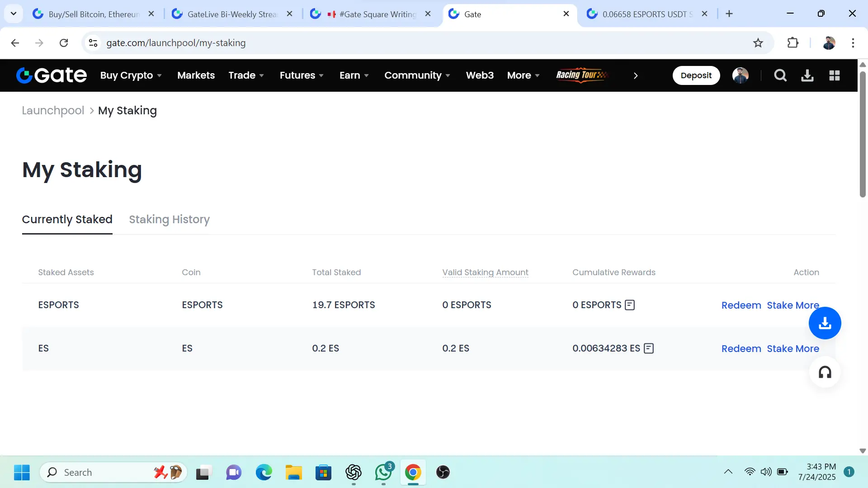Open the grid apps menu icon
This screenshot has width=868, height=488.
click(x=835, y=75)
